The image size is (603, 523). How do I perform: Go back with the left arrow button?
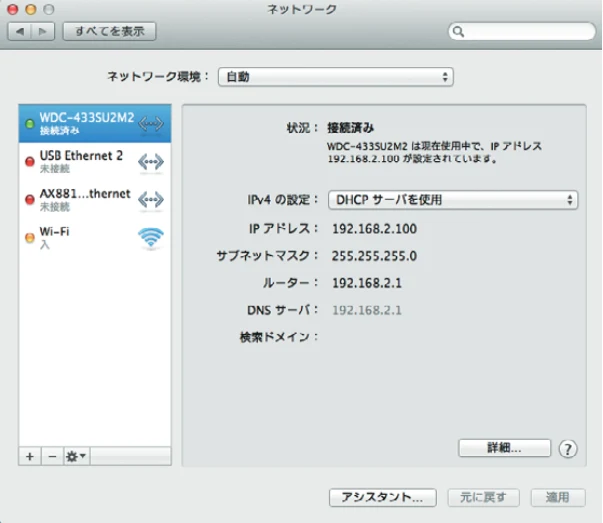click(x=20, y=31)
